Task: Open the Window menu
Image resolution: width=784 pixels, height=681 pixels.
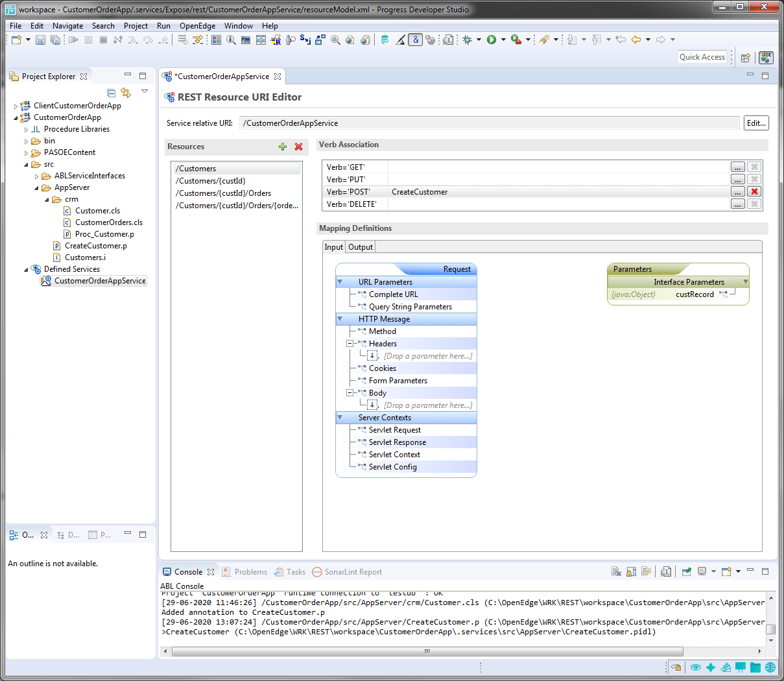Action: [239, 26]
